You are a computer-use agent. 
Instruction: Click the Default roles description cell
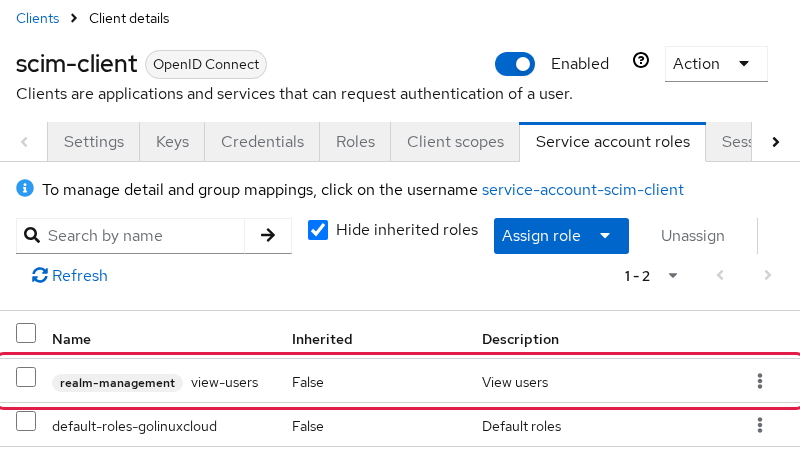coord(521,426)
